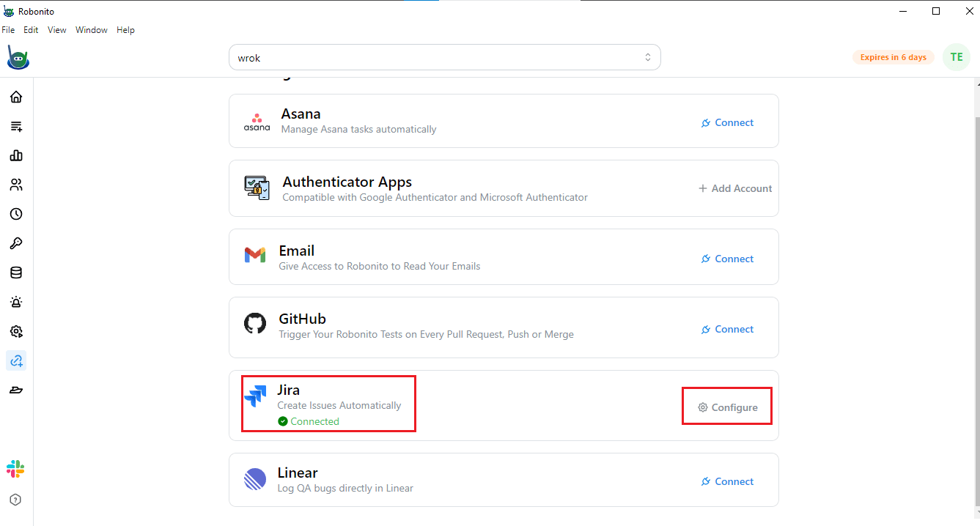Open the gear settings sidebar icon
Screen dimensions: 980x526
tap(16, 331)
